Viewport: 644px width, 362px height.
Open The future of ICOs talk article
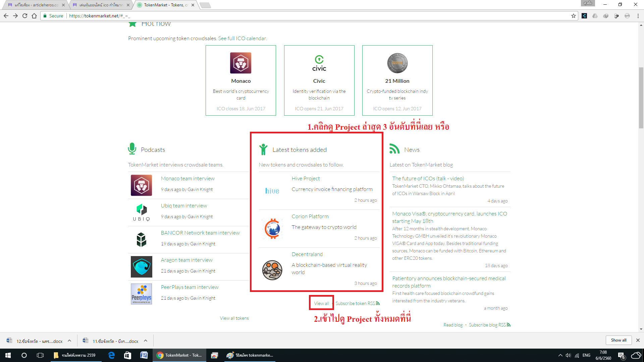tap(428, 179)
